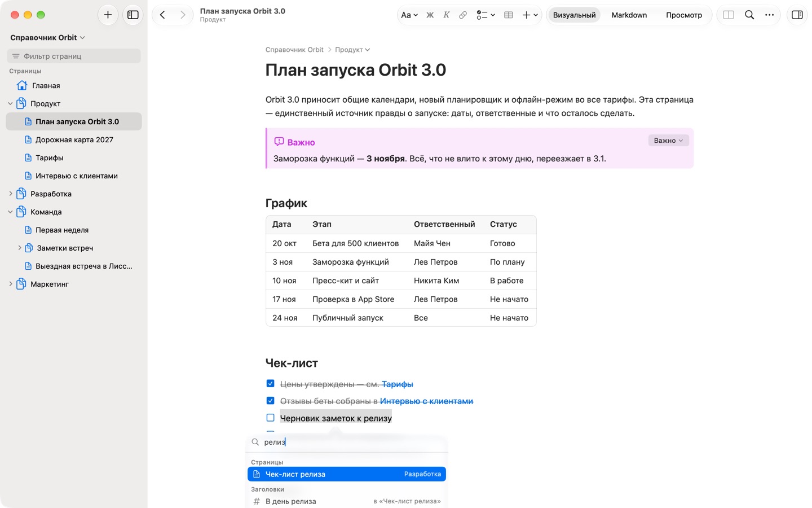Check the Черновик заметок к релизу box

[270, 418]
